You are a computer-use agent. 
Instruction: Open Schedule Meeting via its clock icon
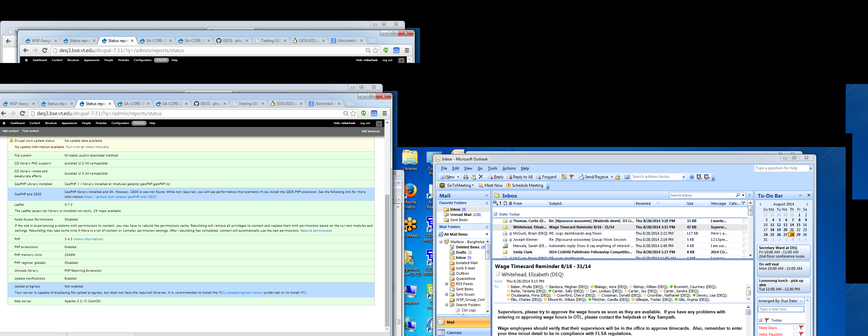pyautogui.click(x=509, y=185)
